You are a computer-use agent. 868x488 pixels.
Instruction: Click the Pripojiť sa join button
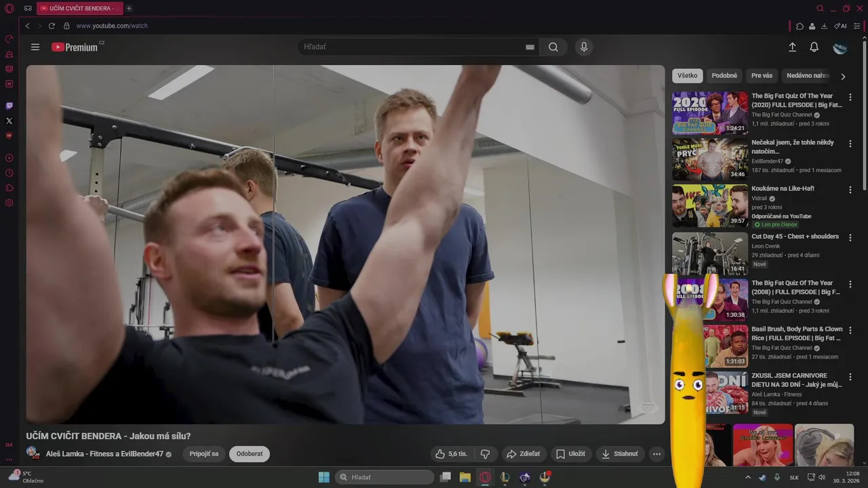click(x=203, y=453)
